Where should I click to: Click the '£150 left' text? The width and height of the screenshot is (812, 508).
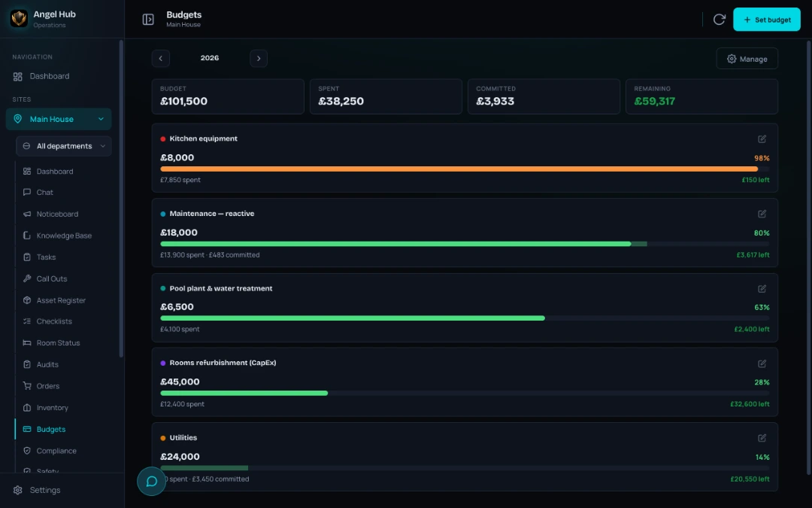(755, 181)
